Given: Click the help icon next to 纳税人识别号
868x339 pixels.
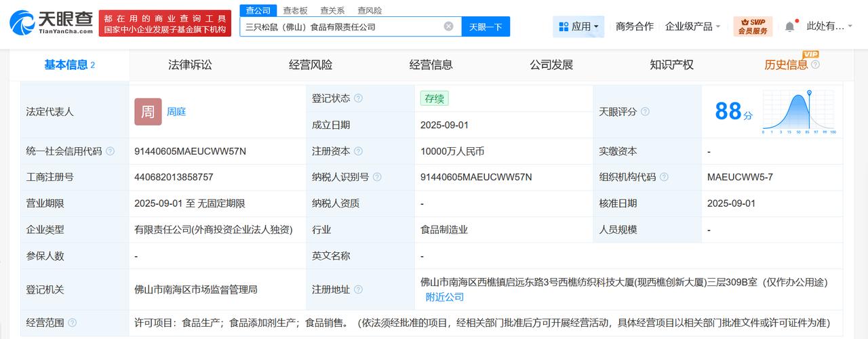Looking at the screenshot, I should (377, 178).
